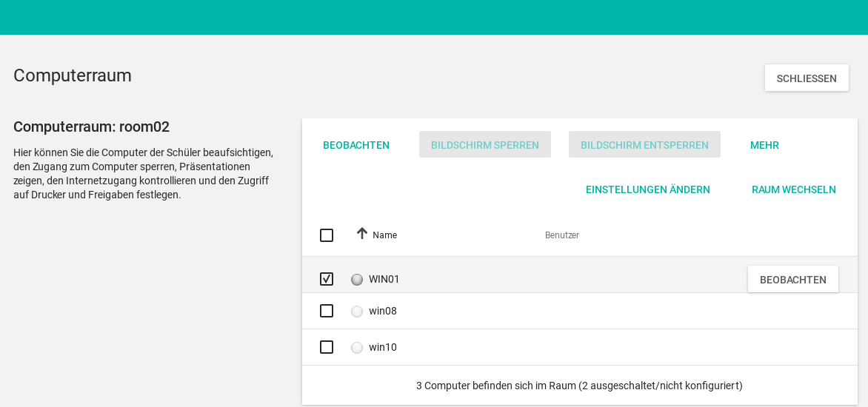Click the Bildschirm sperren button
The height and width of the screenshot is (407, 868).
(485, 145)
